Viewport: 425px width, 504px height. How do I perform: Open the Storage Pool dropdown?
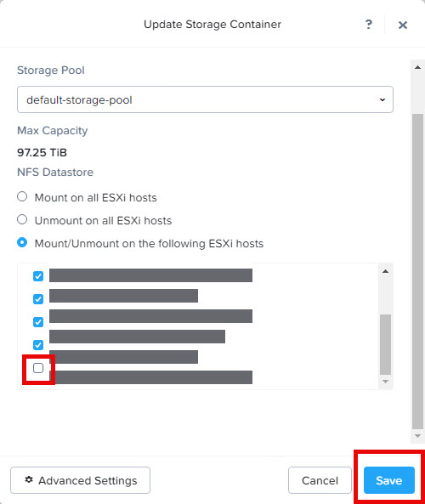(205, 99)
